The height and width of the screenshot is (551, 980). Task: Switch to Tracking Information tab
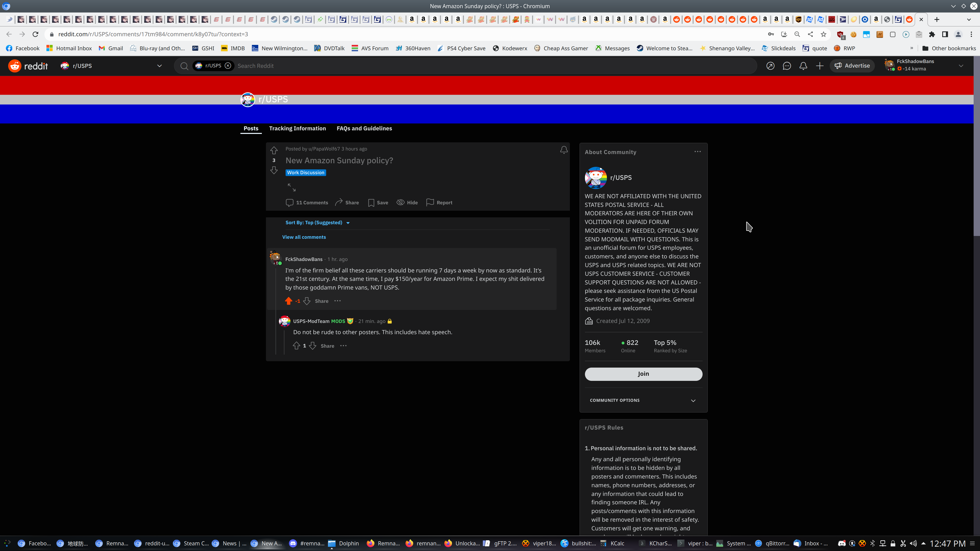click(297, 129)
